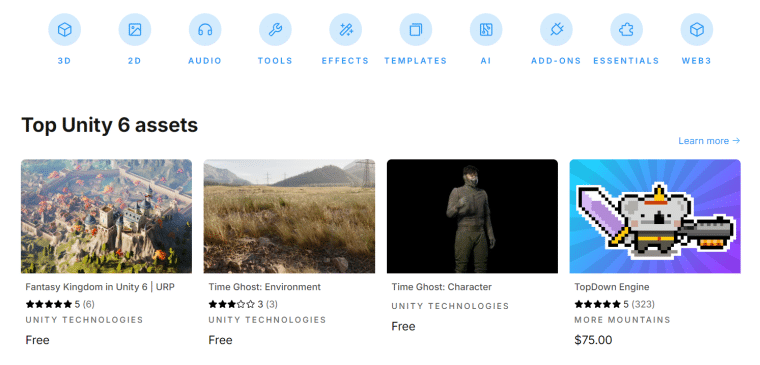Viewport: 760px width, 365px height.
Task: Click the Time Ghost: Environment title
Action: (265, 287)
